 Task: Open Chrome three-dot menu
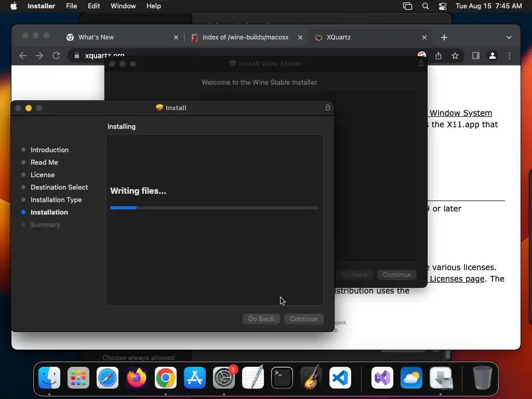click(x=509, y=56)
